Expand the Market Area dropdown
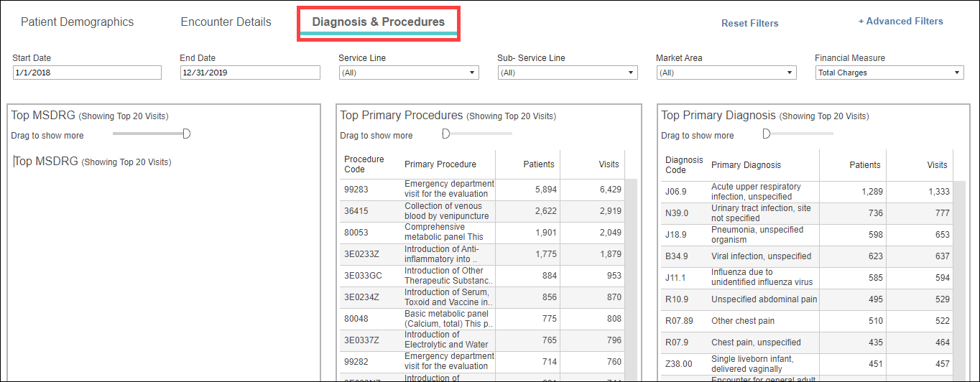 (726, 73)
